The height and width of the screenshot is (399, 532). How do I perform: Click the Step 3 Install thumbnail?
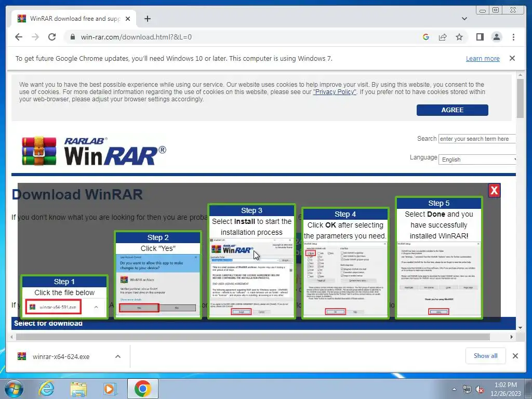pyautogui.click(x=251, y=261)
